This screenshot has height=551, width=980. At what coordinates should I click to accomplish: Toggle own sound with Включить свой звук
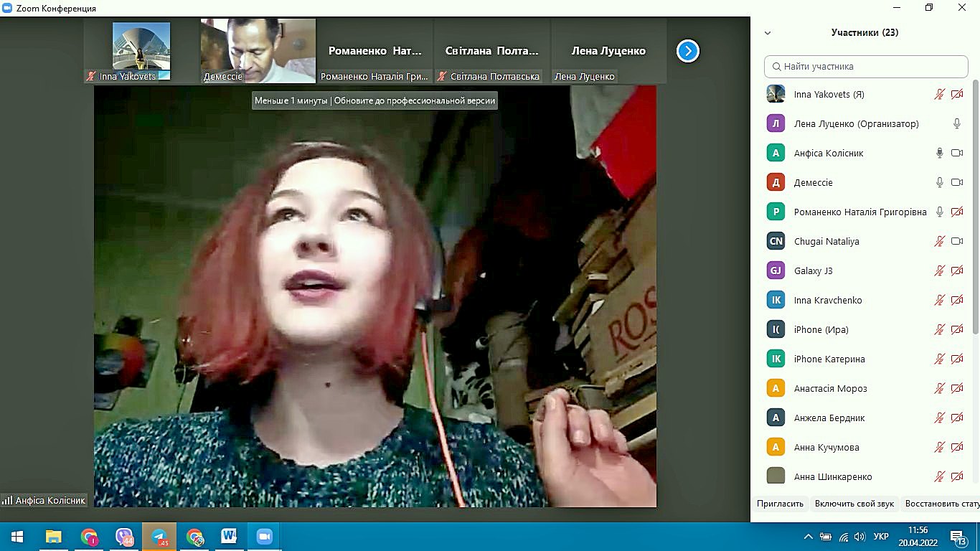point(854,504)
